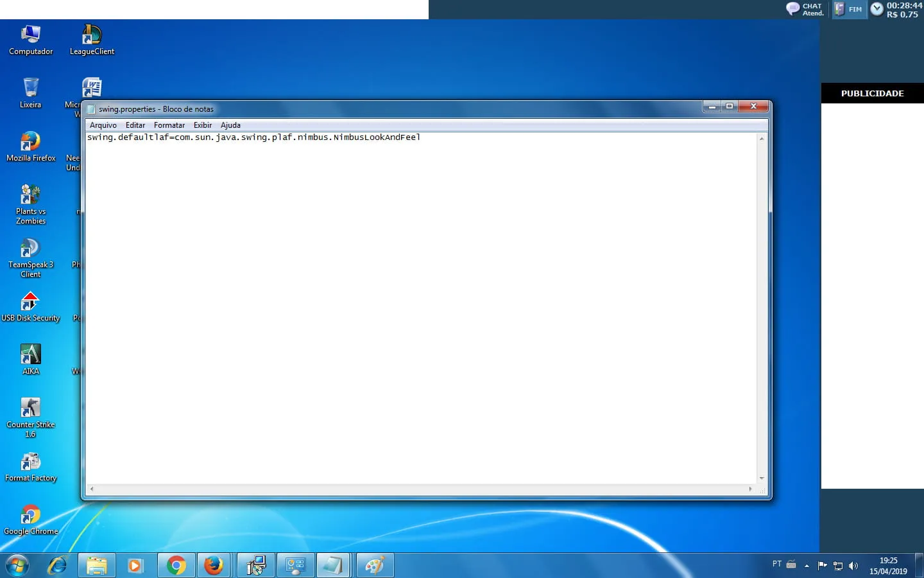The width and height of the screenshot is (924, 578).
Task: Open Windows Explorer folder icon in taskbar
Action: click(97, 565)
